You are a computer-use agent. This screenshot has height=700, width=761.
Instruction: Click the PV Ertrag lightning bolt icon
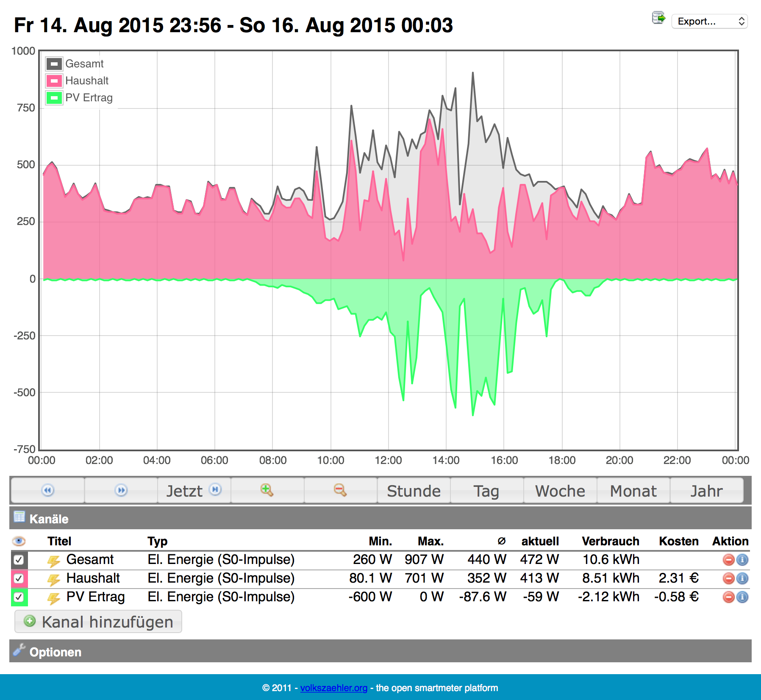click(53, 598)
